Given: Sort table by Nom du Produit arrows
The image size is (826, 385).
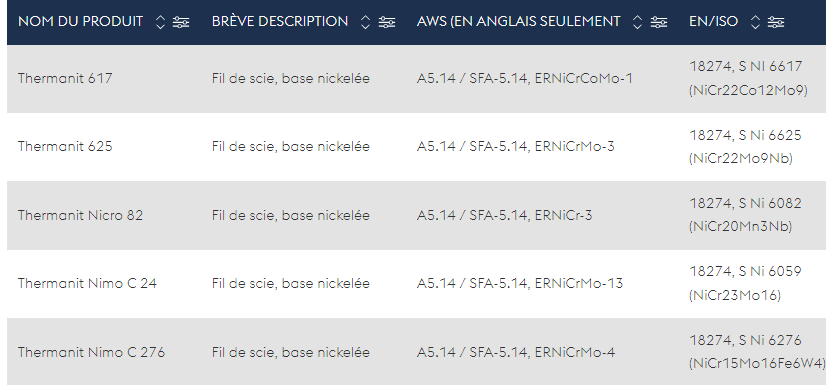Looking at the screenshot, I should point(161,22).
